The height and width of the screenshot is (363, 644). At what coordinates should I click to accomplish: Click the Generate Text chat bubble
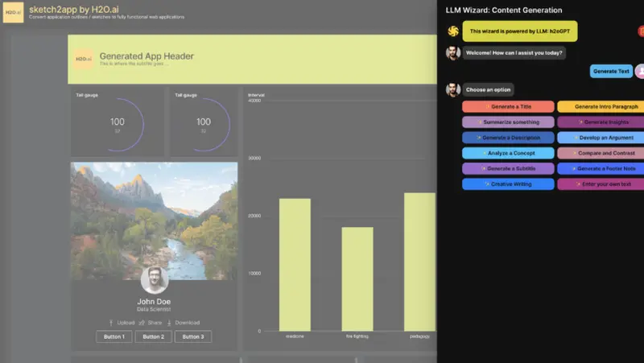611,71
